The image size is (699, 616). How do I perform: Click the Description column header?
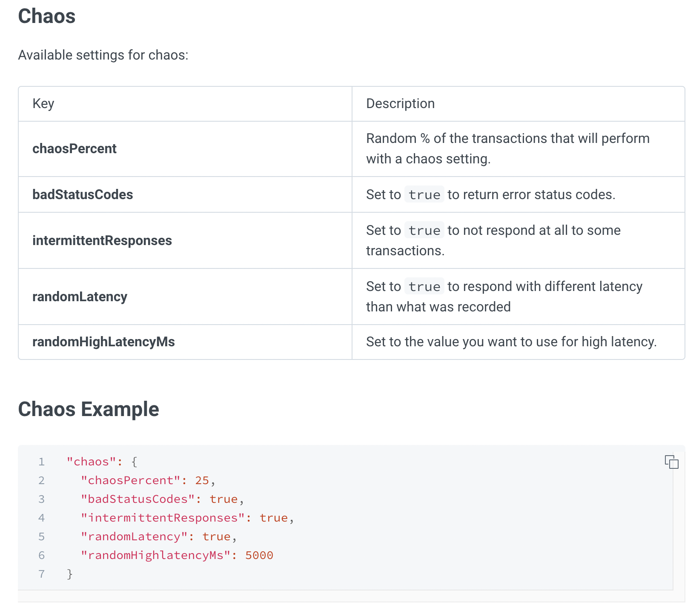400,103
